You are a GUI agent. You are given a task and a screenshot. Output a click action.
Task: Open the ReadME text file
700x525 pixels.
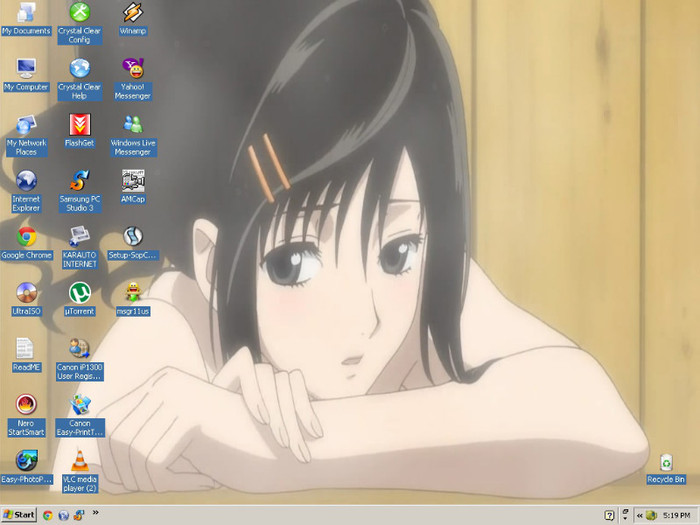[x=26, y=355]
